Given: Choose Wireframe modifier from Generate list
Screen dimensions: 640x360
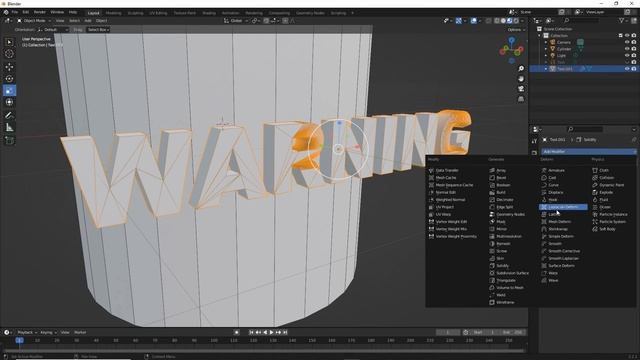Looking at the screenshot, I should pyautogui.click(x=505, y=302).
